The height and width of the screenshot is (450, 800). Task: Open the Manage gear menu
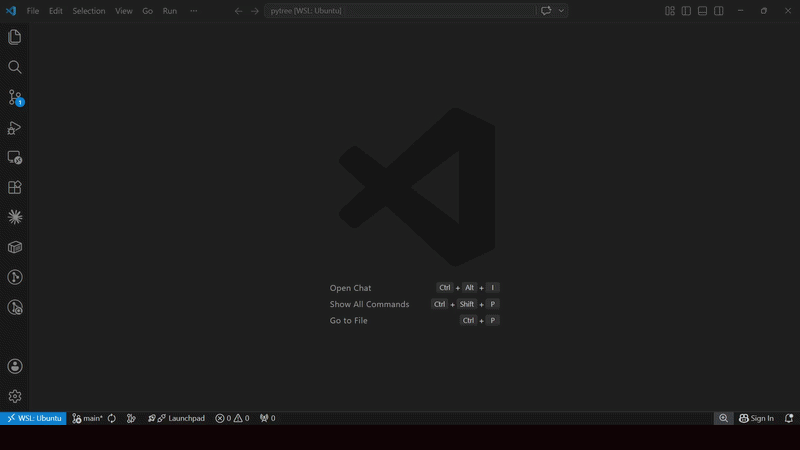14,396
